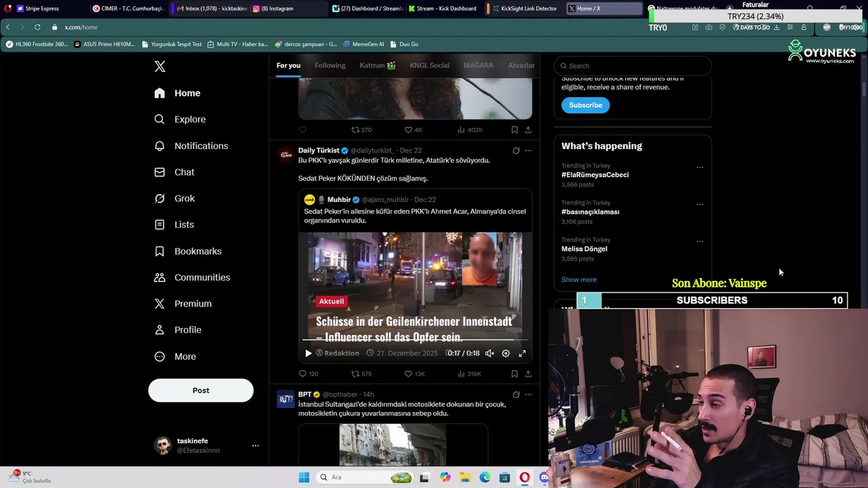The width and height of the screenshot is (868, 488).
Task: Open three-dot menu on BPT post
Action: tap(528, 394)
